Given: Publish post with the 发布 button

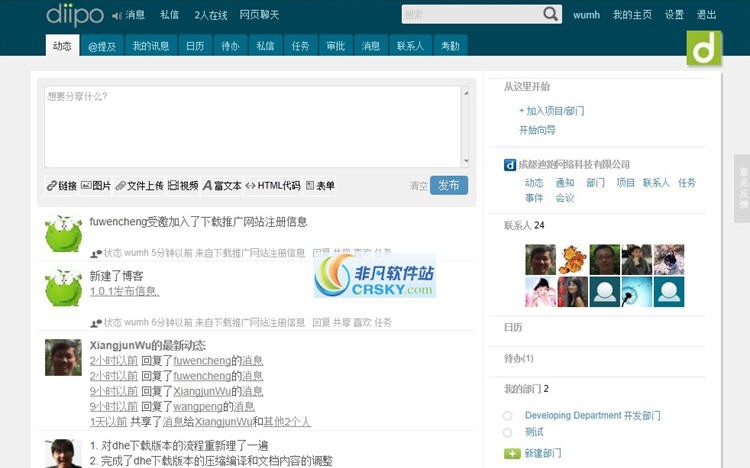Looking at the screenshot, I should (449, 185).
